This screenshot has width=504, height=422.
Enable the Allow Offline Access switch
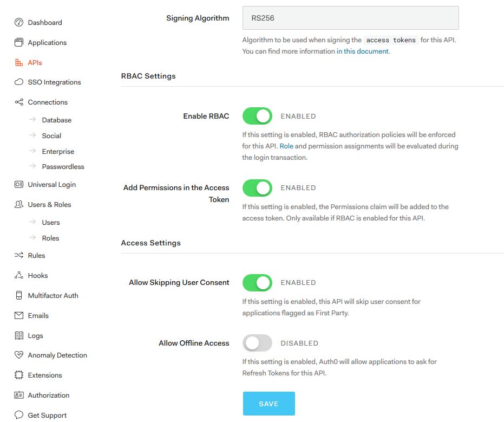[x=257, y=343]
